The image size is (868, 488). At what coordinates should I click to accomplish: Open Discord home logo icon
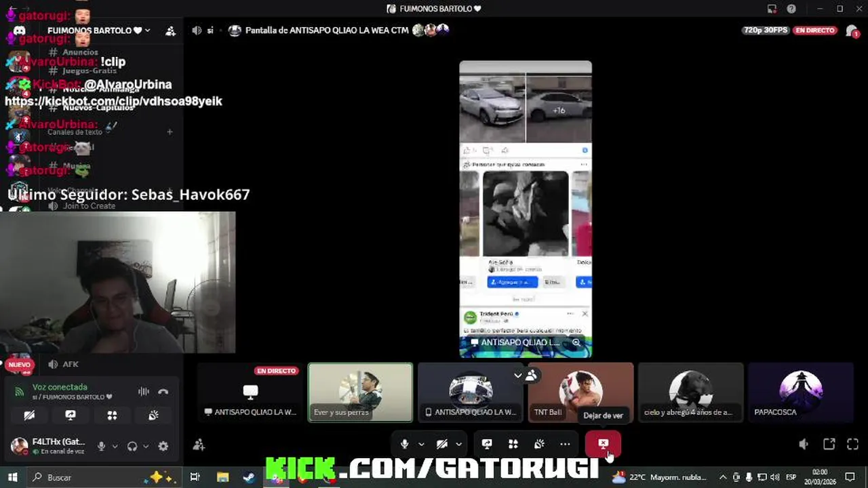[20, 30]
